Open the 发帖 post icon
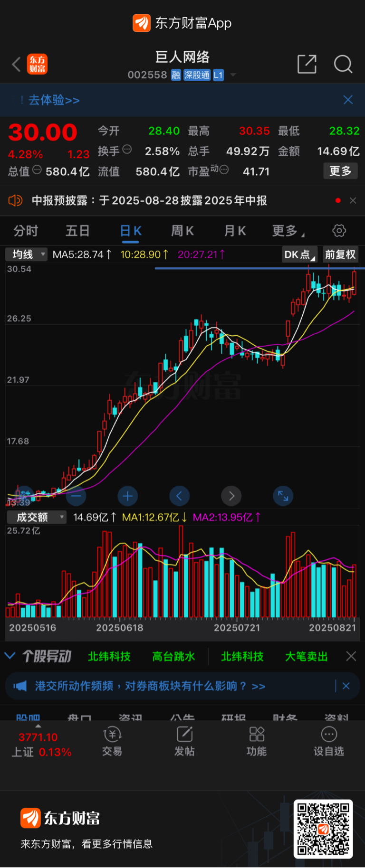This screenshot has height=868, width=365. (x=184, y=742)
